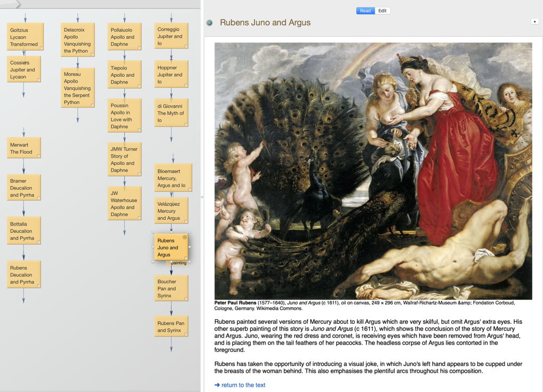Open the Velázquez Mercury and Argus note

pos(171,211)
